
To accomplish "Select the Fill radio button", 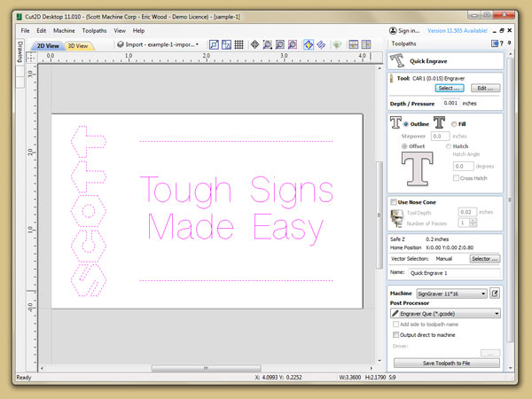I will point(455,124).
